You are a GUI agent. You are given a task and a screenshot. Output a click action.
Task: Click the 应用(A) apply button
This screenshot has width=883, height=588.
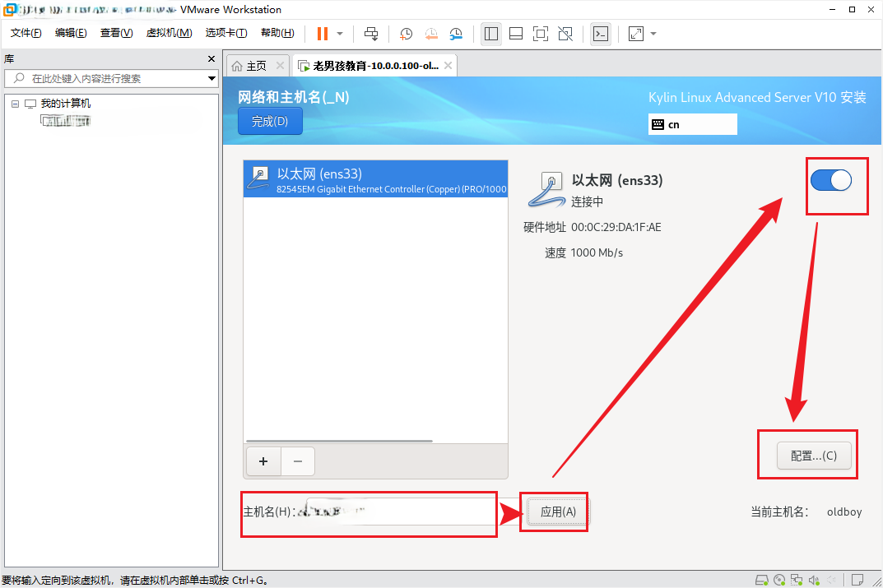558,512
